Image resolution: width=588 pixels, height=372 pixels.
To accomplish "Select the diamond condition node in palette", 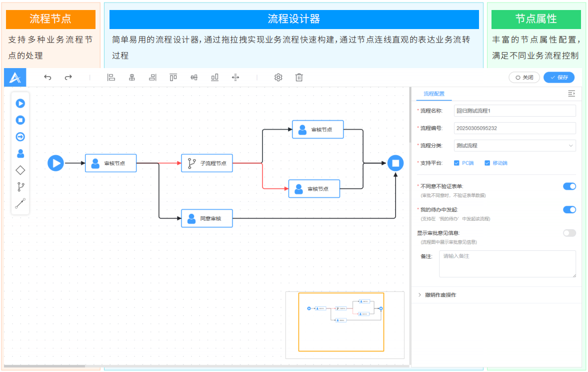I will 20,170.
